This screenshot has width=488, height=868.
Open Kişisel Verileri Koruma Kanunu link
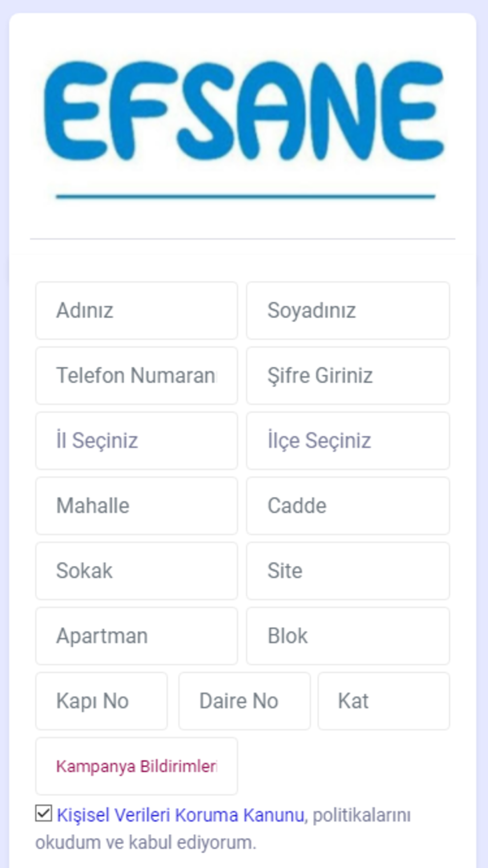point(181,815)
